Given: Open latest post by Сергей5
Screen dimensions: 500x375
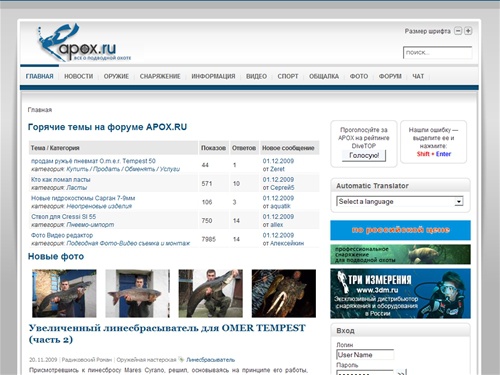Looking at the screenshot, I should [282, 188].
